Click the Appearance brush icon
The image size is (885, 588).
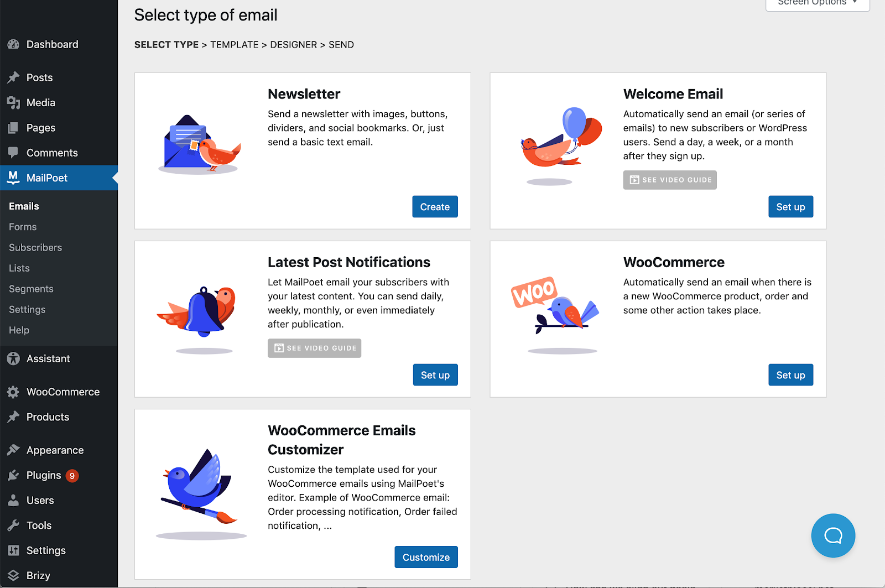pos(13,450)
